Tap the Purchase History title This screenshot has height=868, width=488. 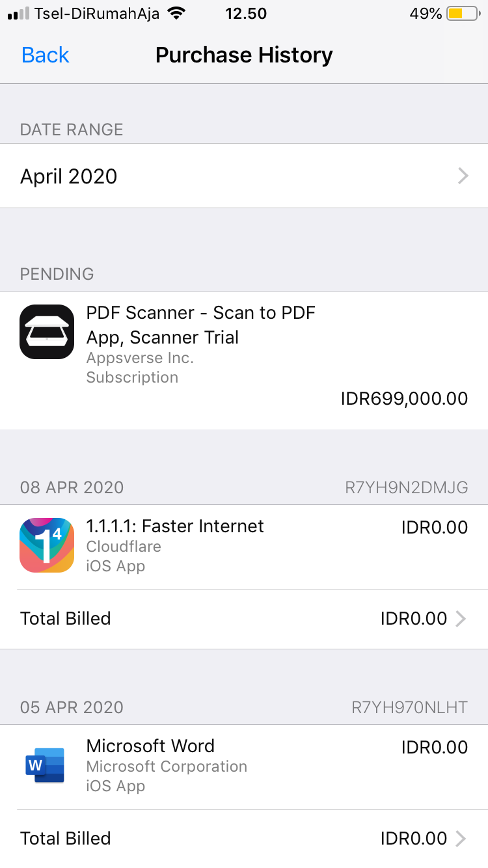[x=244, y=55]
